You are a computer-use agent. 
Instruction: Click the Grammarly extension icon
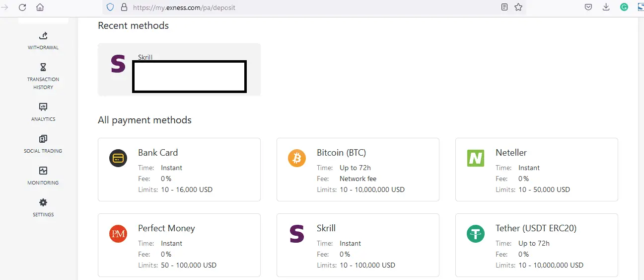click(624, 7)
